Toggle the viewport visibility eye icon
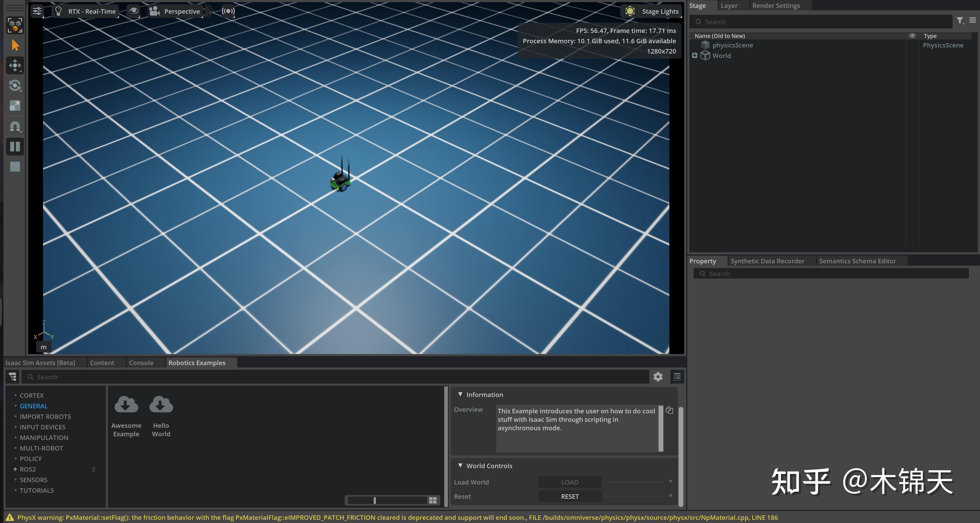This screenshot has height=523, width=980. click(x=133, y=11)
